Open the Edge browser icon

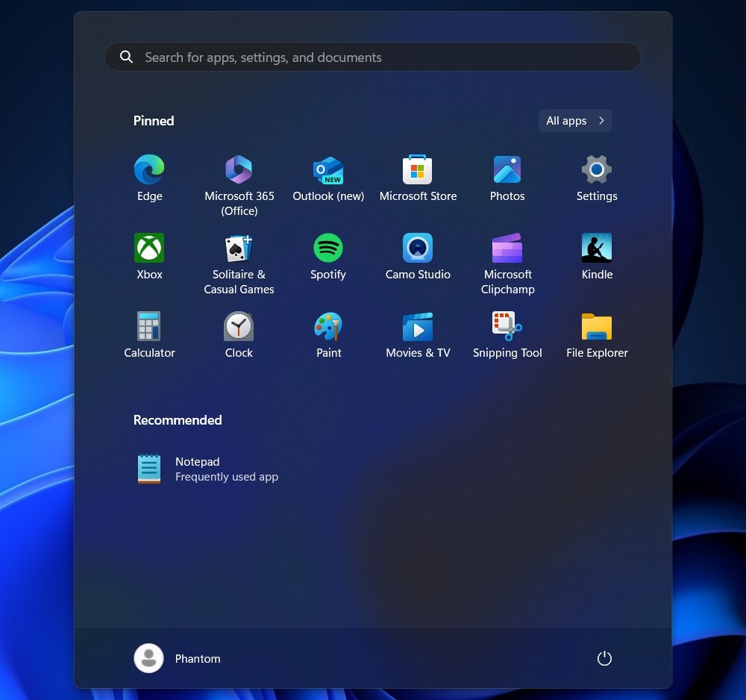pos(149,169)
